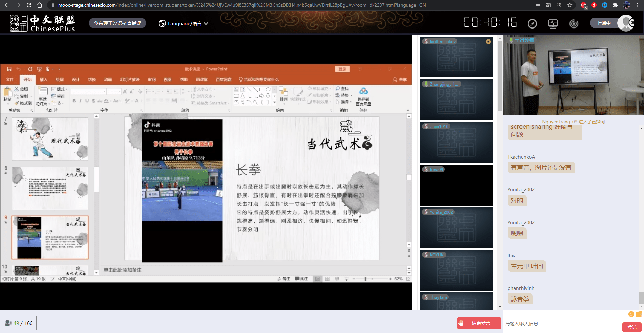Go to browser home page icon
644x333 pixels.
40,5
